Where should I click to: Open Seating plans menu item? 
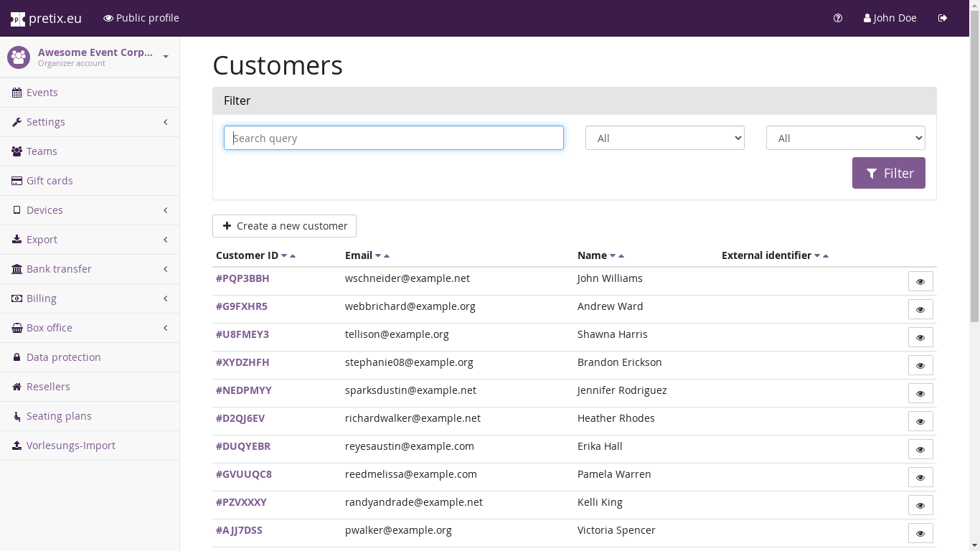click(x=59, y=416)
